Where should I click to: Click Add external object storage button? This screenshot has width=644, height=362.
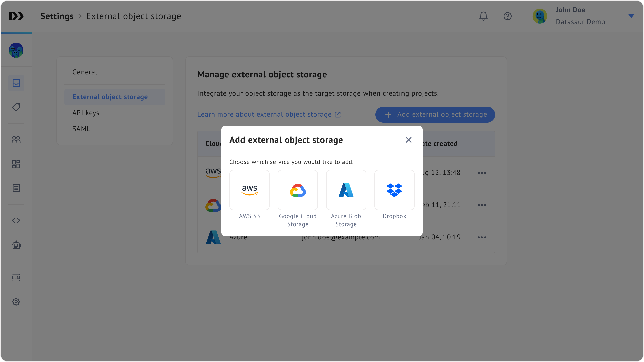tap(435, 115)
